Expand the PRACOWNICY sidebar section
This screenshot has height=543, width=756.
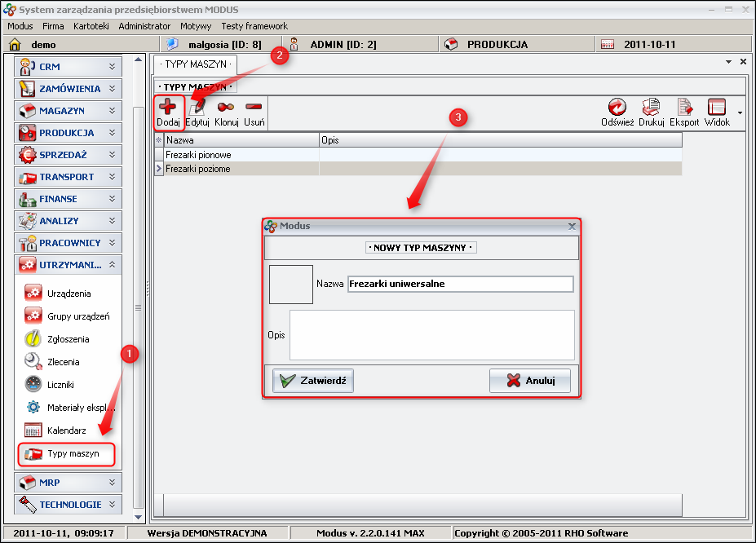point(68,243)
